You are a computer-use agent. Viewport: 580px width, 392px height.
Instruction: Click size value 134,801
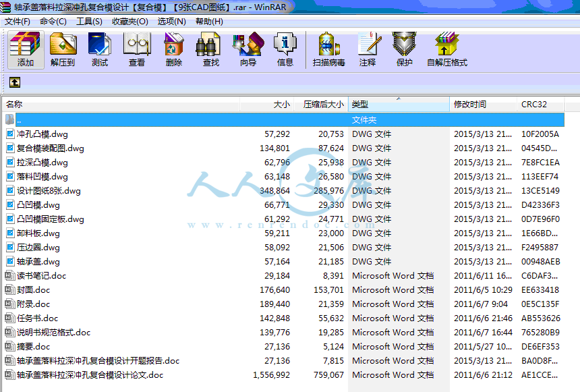275,148
